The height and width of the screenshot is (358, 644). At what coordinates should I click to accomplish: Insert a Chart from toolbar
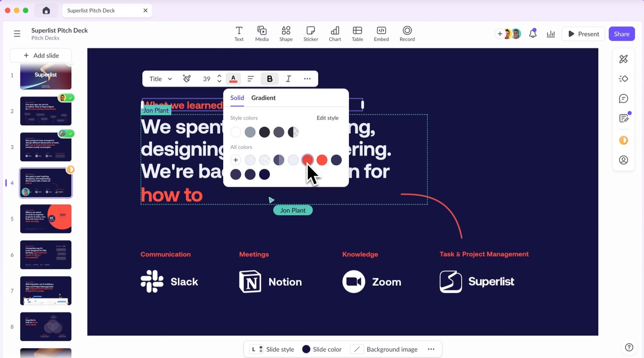tap(335, 33)
